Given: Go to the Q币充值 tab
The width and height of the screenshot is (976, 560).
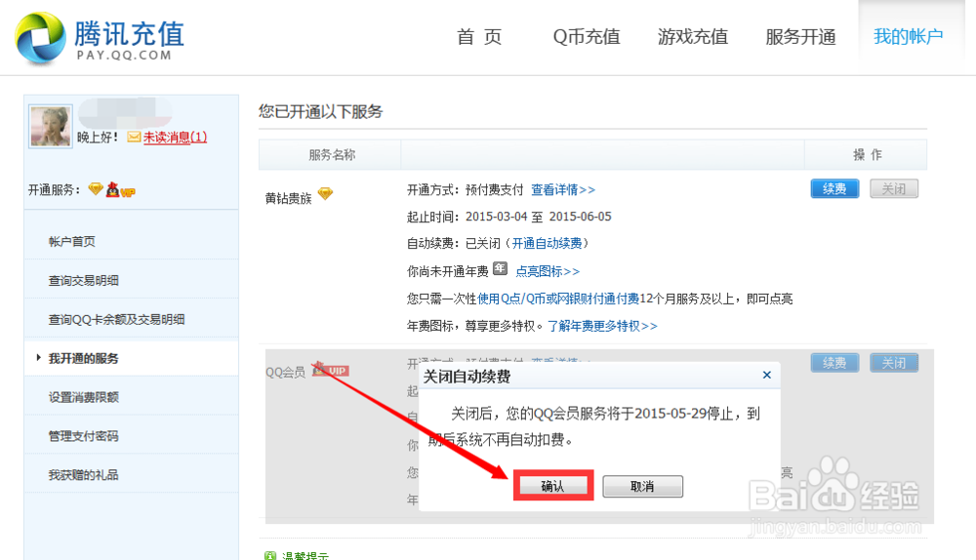Looking at the screenshot, I should coord(587,37).
